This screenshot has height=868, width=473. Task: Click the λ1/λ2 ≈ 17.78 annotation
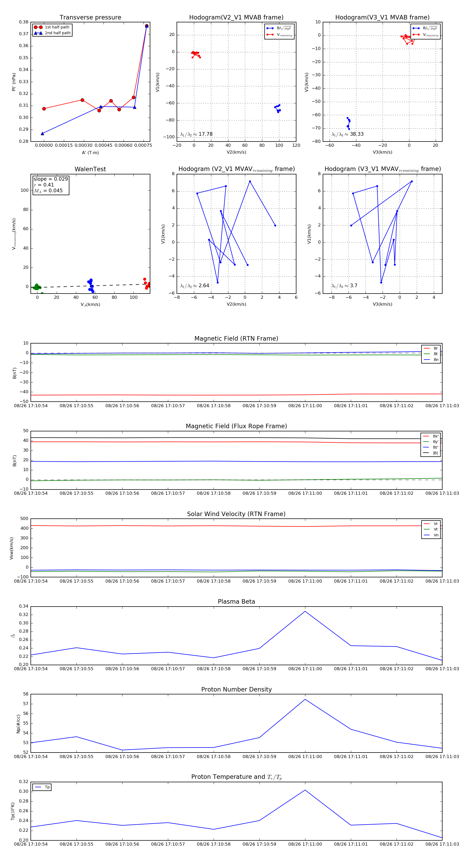click(196, 134)
